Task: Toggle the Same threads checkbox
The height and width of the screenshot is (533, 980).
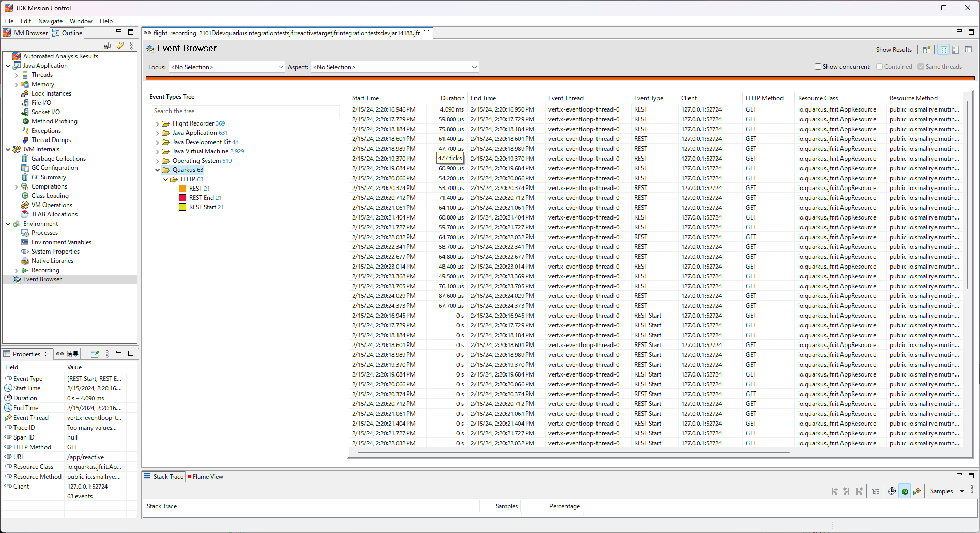Action: tap(921, 67)
